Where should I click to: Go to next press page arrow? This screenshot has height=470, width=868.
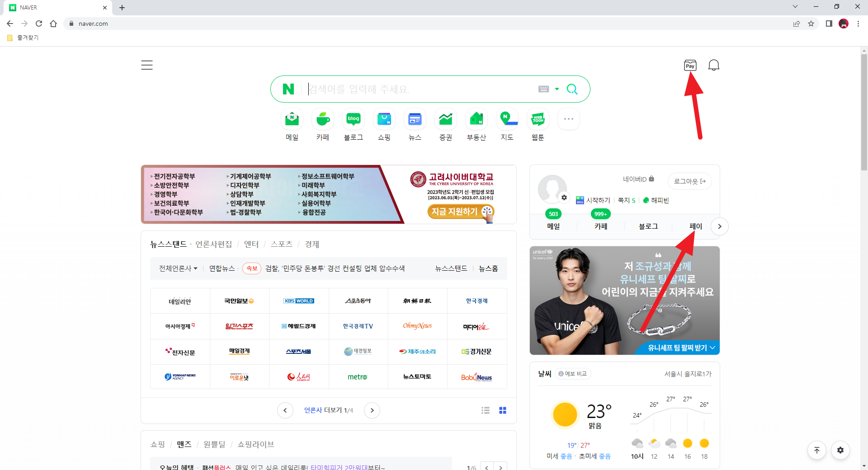click(x=372, y=410)
